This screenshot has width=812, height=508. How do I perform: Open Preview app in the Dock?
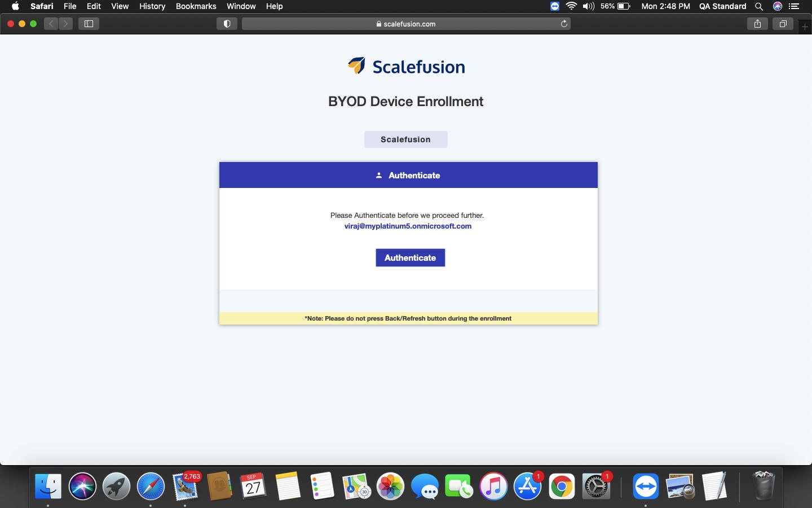pyautogui.click(x=680, y=486)
